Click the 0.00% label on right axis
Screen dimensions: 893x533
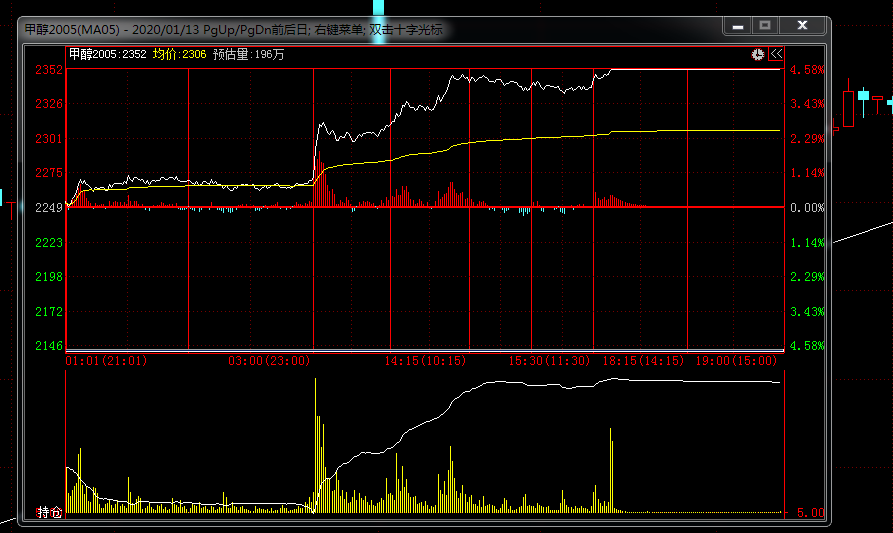[x=806, y=208]
